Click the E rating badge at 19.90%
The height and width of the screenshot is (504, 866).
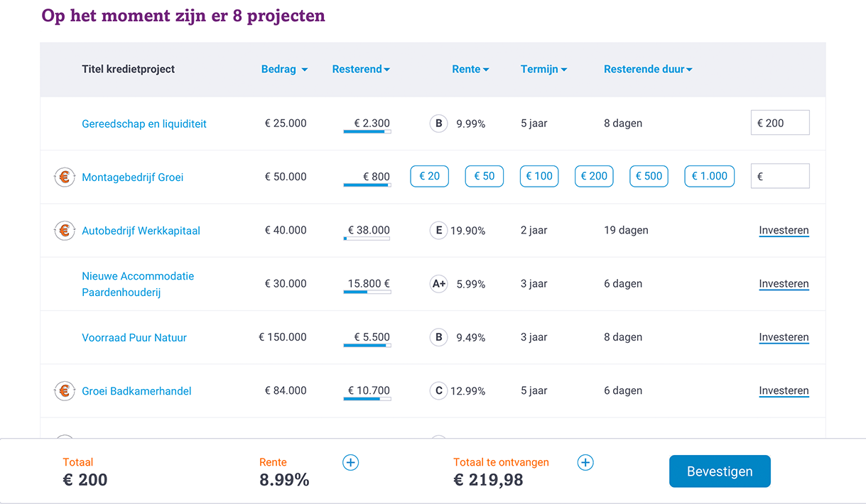tap(438, 231)
